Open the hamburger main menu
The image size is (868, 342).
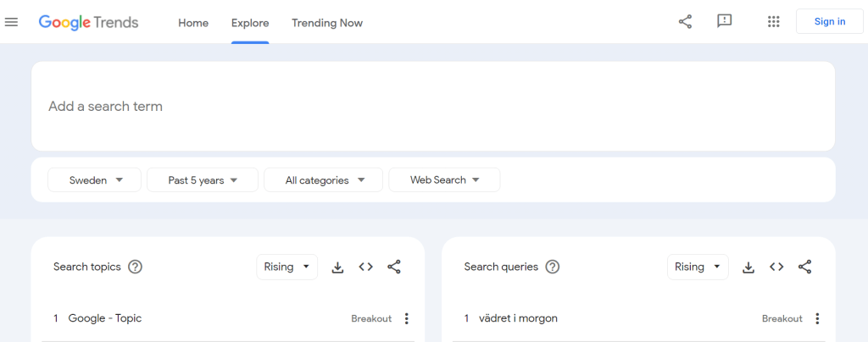(12, 22)
